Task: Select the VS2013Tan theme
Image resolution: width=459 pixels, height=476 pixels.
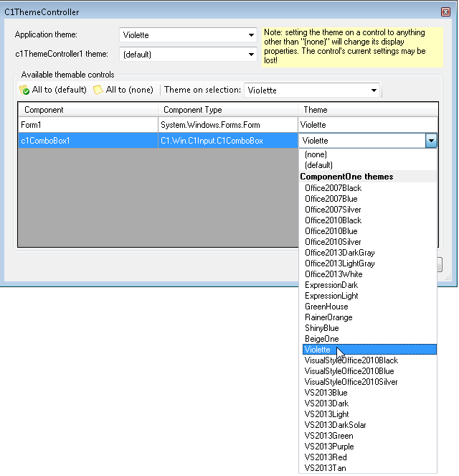Action: coord(325,468)
